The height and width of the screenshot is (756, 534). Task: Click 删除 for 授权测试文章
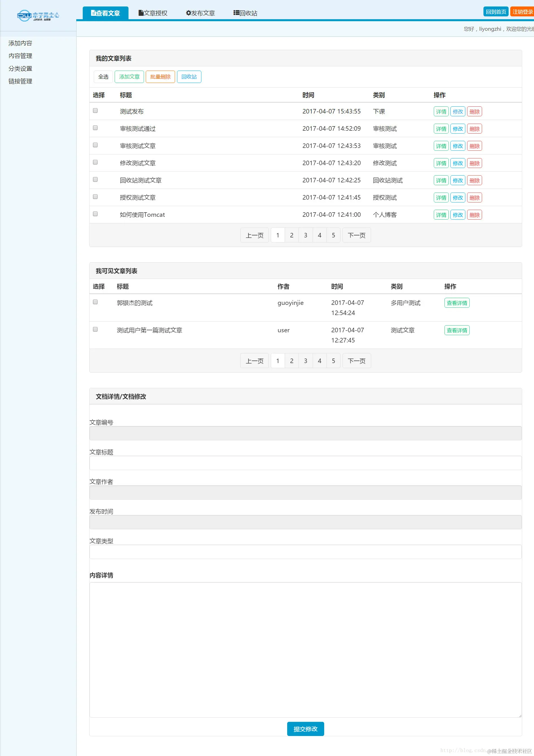[474, 198]
